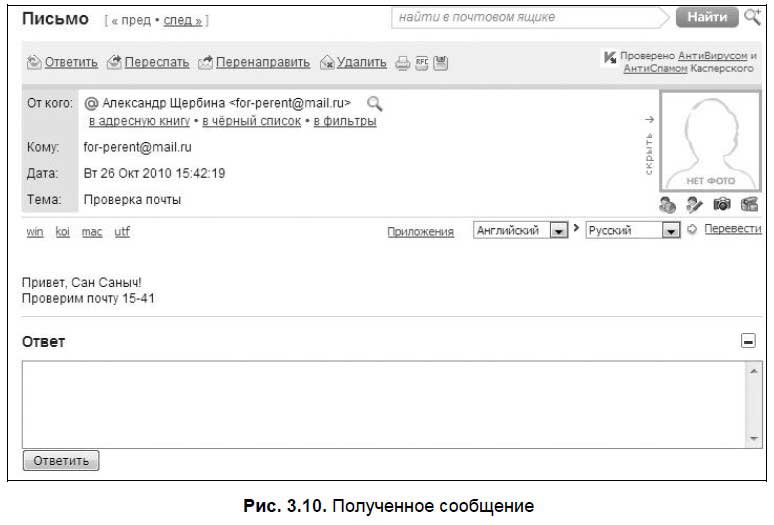Click the edit contact pencil icon
The width and height of the screenshot is (774, 525).
[x=694, y=204]
